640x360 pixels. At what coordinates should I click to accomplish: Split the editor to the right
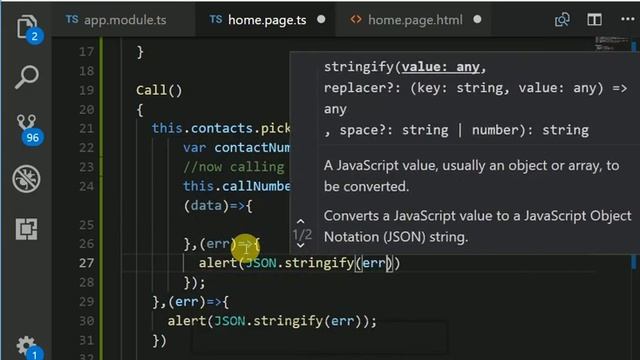coord(594,19)
